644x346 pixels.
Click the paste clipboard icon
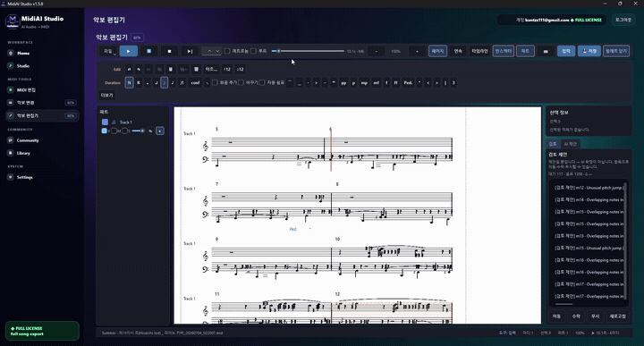coord(171,70)
